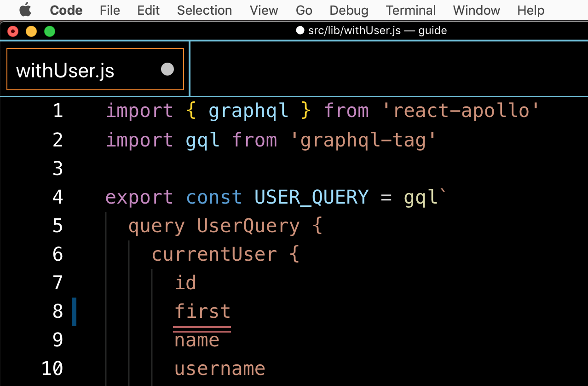Click line number 4 in the gutter
This screenshot has width=588, height=386.
58,197
